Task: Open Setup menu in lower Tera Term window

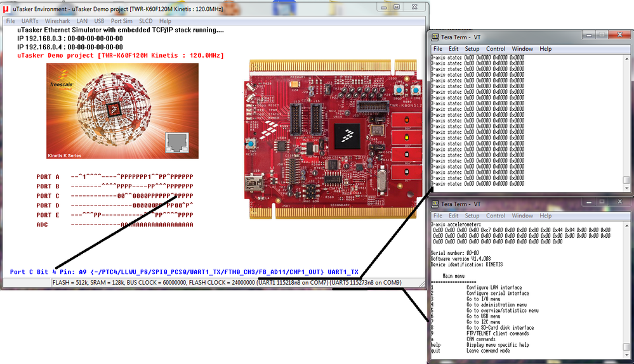Action: point(472,216)
